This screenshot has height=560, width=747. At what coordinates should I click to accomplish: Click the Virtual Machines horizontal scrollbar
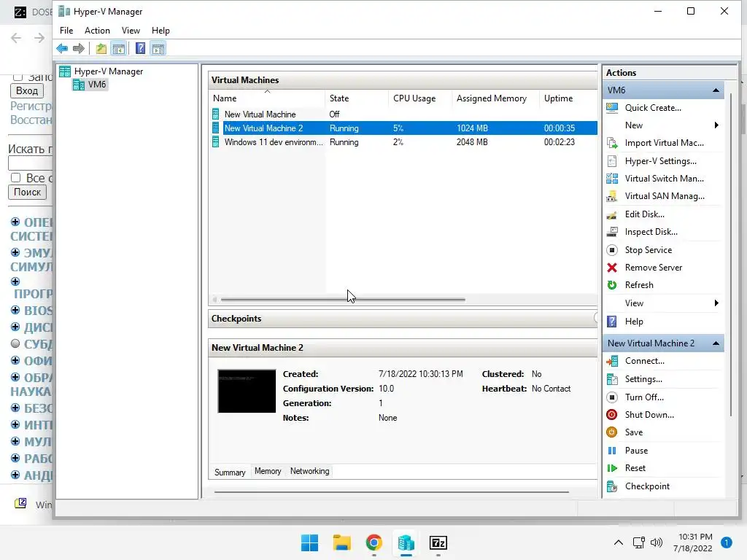pos(343,300)
